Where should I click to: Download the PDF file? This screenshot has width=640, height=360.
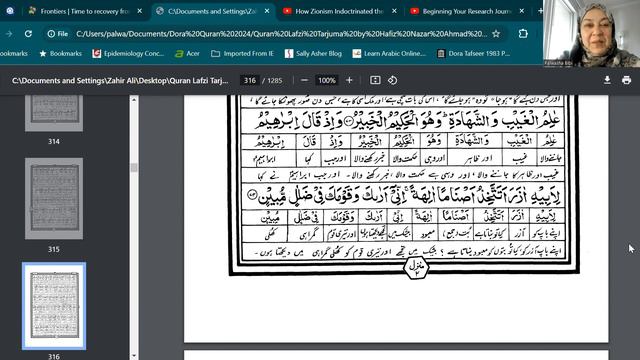(607, 80)
